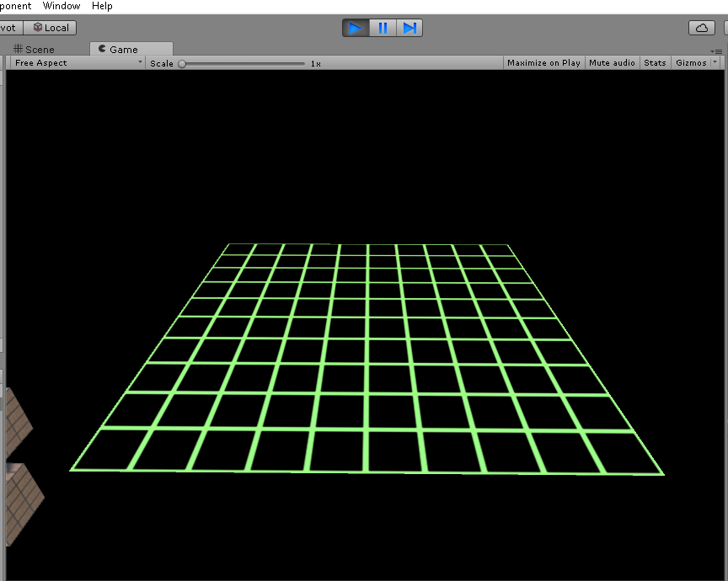Toggle Maximize on Play
Image resolution: width=728 pixels, height=581 pixels.
543,62
